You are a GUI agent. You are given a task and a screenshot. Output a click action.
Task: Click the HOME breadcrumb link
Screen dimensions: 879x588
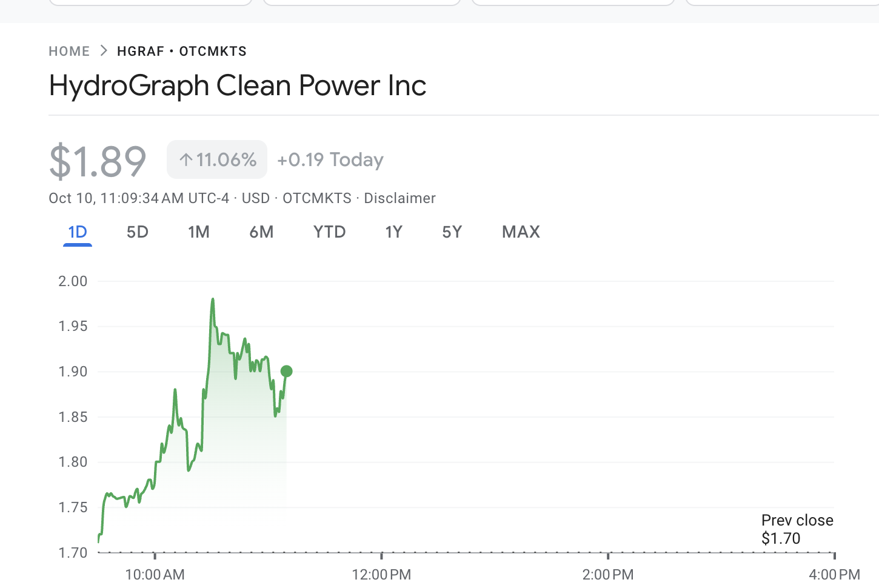point(69,52)
